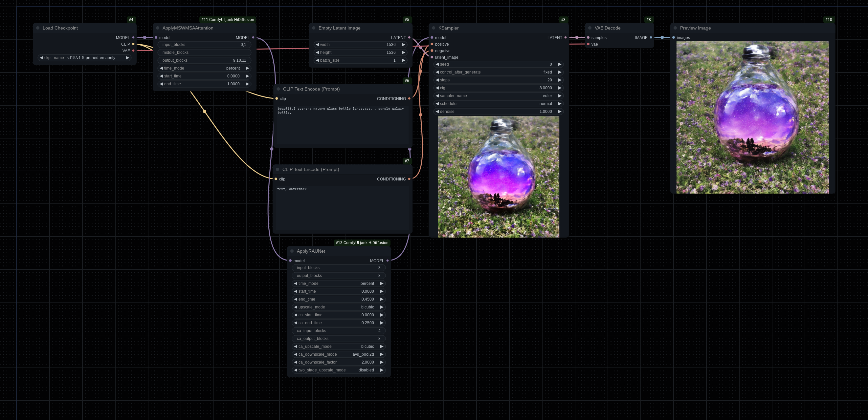Decrease ApplyMSWMSAAttention start_time with left arrow
This screenshot has height=420, width=868.
coord(161,76)
